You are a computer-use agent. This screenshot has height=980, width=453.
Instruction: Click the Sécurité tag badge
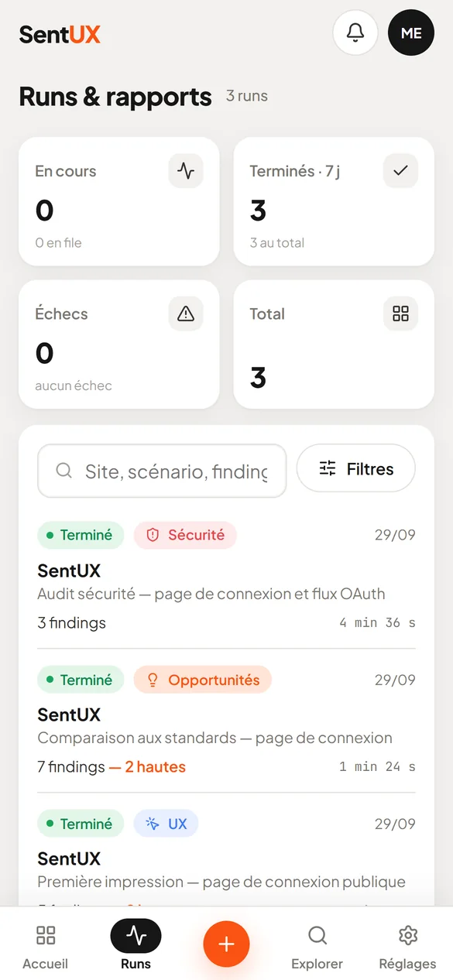(x=185, y=535)
